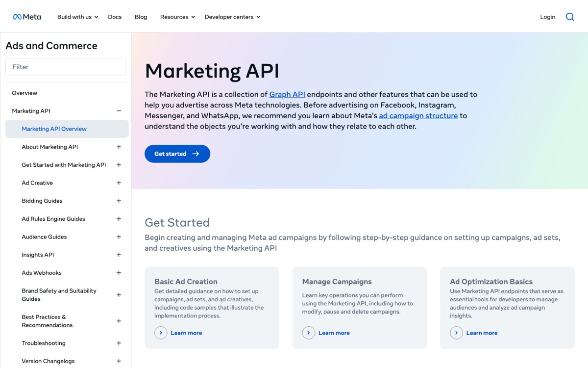Viewport: 588px width, 368px height.
Task: Open Insights API sidebar item
Action: coord(38,255)
